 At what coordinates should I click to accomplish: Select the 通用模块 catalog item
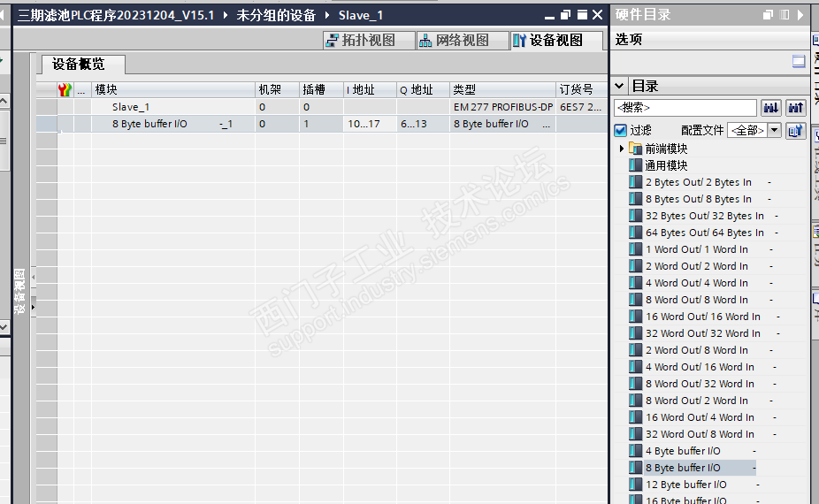(x=666, y=165)
